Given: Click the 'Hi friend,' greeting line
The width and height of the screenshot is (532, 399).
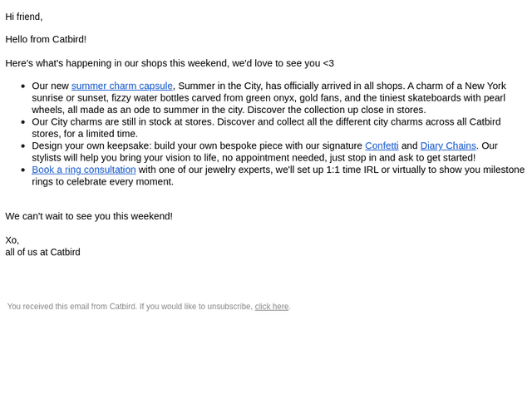Looking at the screenshot, I should coord(24,17).
